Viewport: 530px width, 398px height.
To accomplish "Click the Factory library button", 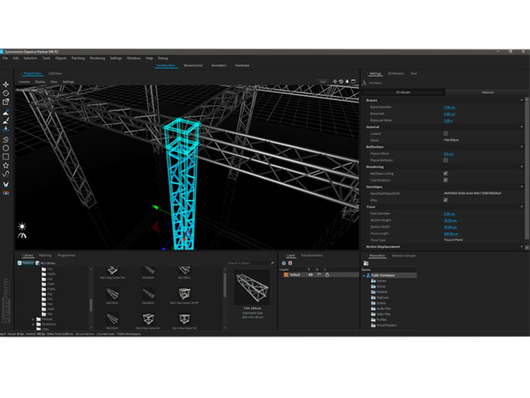I will tap(26, 263).
